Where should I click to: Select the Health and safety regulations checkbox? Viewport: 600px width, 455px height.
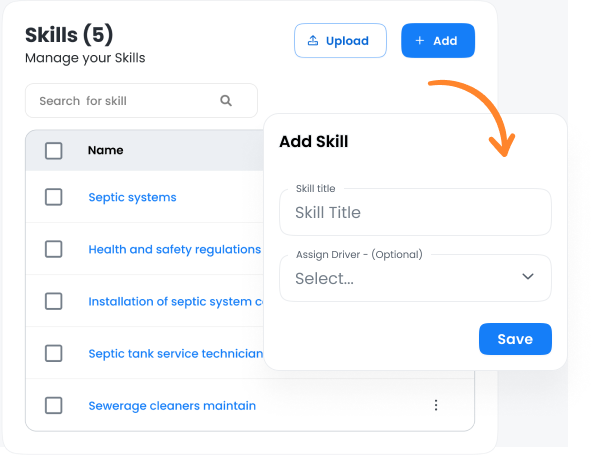[54, 249]
